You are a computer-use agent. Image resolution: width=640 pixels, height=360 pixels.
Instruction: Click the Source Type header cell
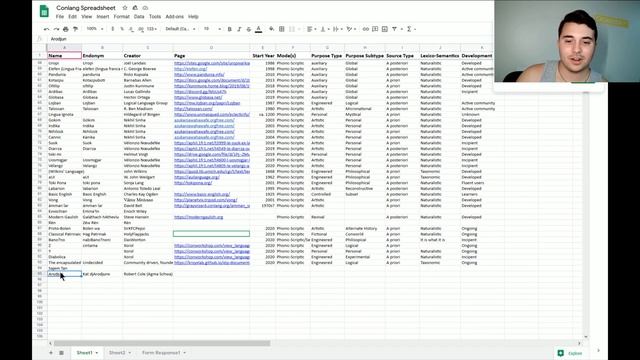click(x=402, y=56)
